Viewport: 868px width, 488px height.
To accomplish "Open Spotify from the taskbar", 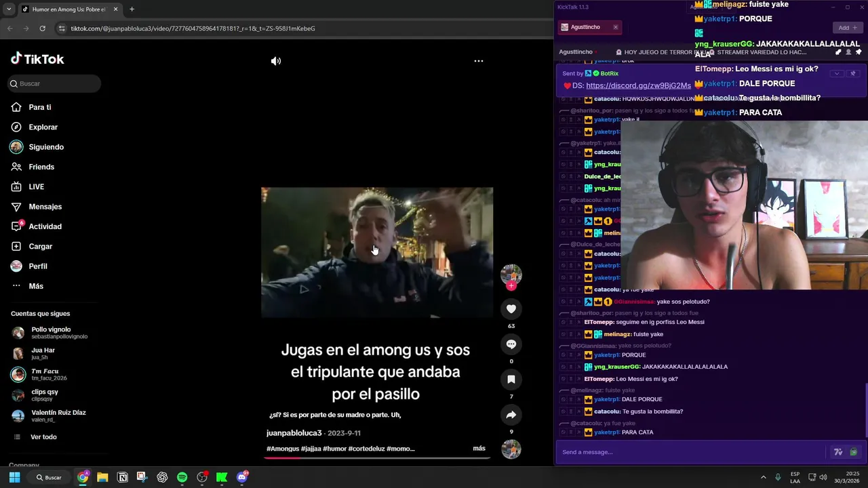I will [182, 477].
